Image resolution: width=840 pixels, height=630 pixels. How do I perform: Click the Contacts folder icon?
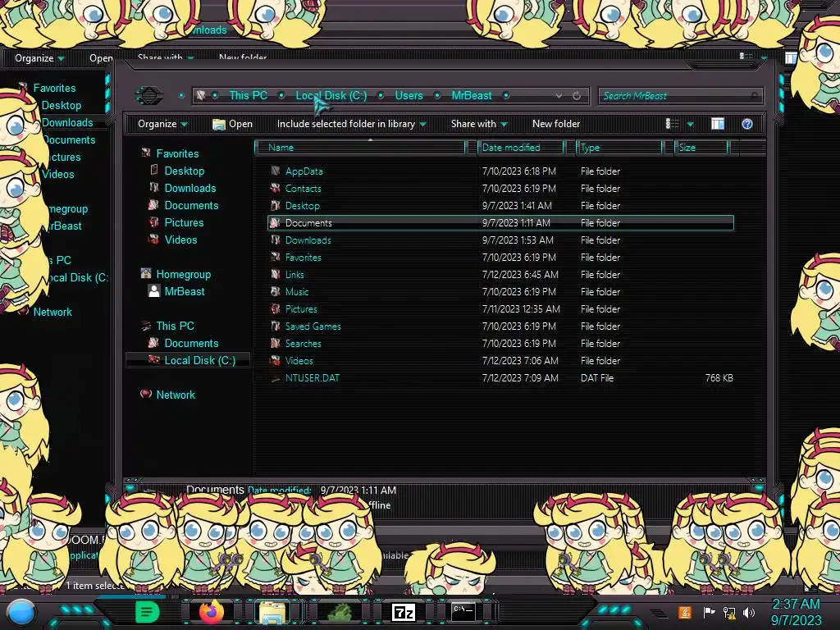pos(276,188)
